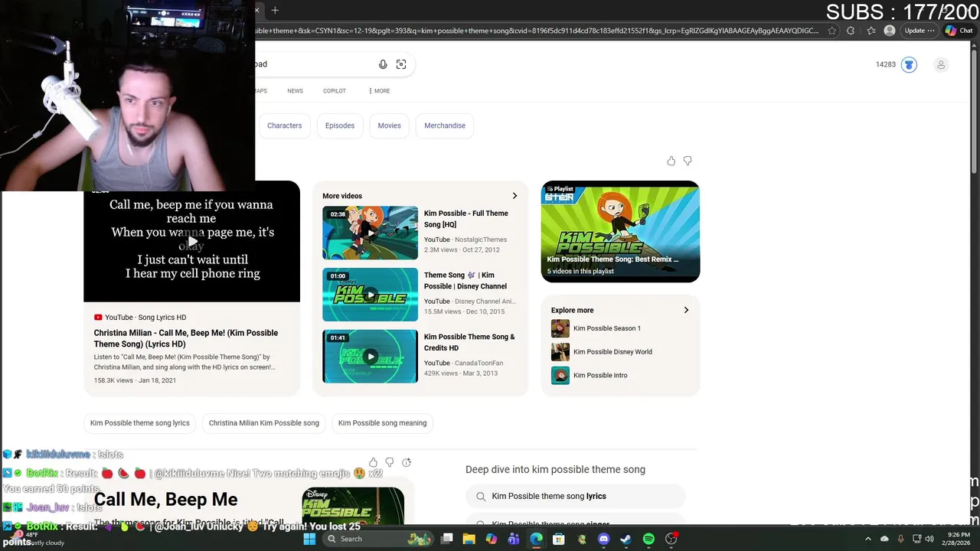Viewport: 980px width, 551px height.
Task: Switch to the COPILOT tab
Action: click(x=335, y=91)
